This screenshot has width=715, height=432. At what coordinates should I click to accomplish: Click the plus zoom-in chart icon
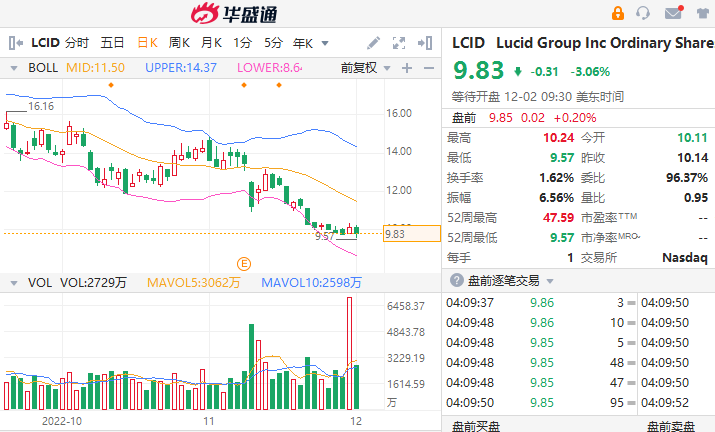[x=407, y=68]
